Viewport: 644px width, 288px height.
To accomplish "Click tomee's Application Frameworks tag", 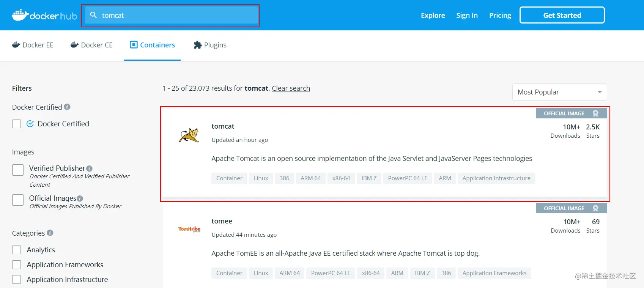I will [x=494, y=273].
